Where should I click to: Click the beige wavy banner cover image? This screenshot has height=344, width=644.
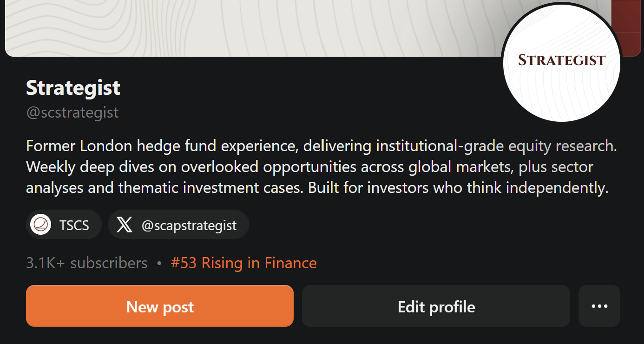(232, 28)
